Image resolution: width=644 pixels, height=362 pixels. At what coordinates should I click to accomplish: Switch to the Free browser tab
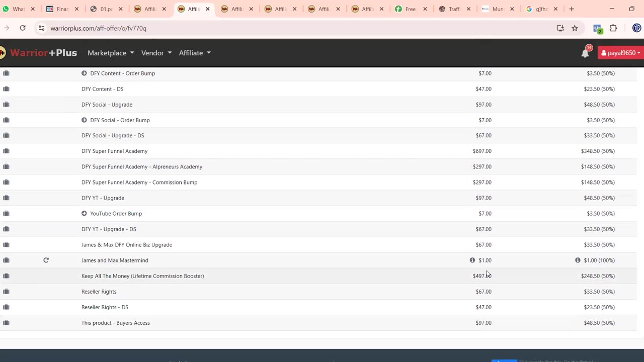tap(411, 9)
